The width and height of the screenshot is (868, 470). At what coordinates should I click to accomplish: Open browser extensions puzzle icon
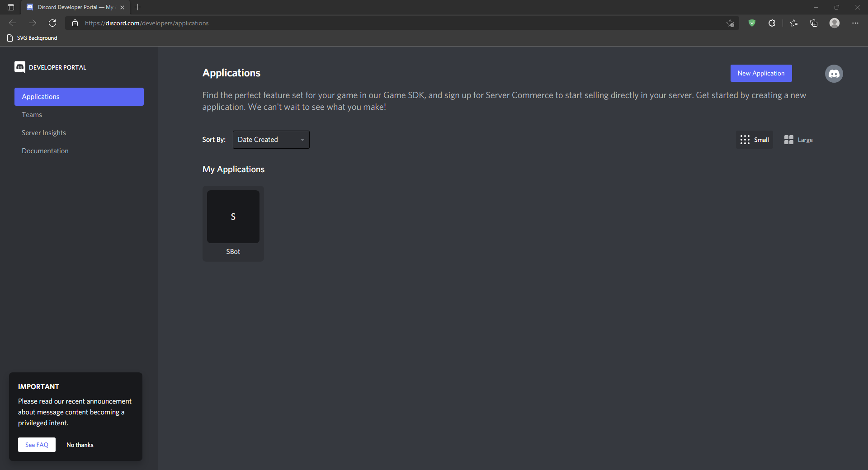click(x=772, y=23)
